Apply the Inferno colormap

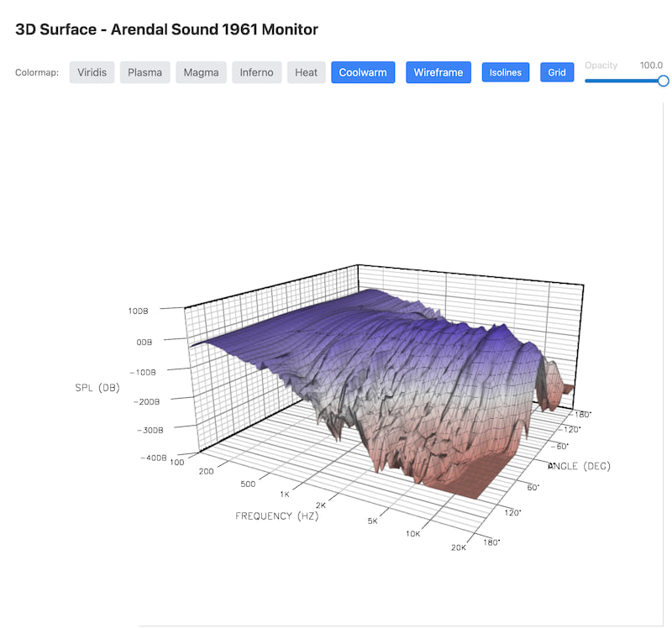coord(256,72)
